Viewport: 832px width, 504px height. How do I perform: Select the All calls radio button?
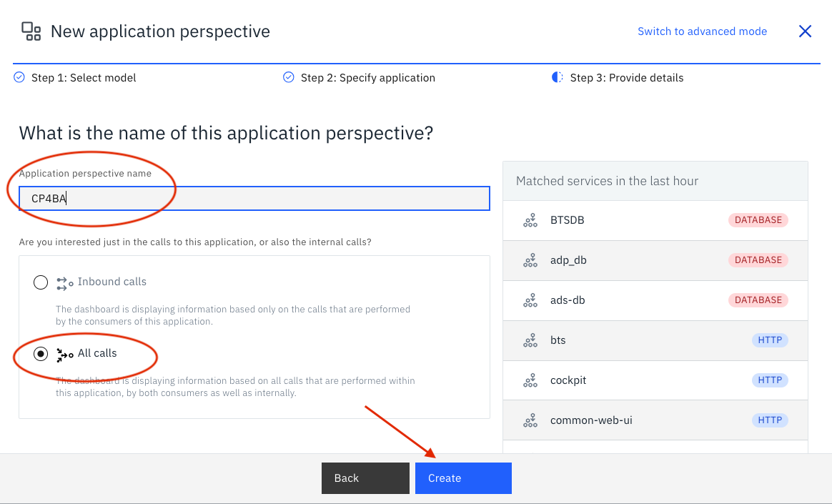coord(41,354)
